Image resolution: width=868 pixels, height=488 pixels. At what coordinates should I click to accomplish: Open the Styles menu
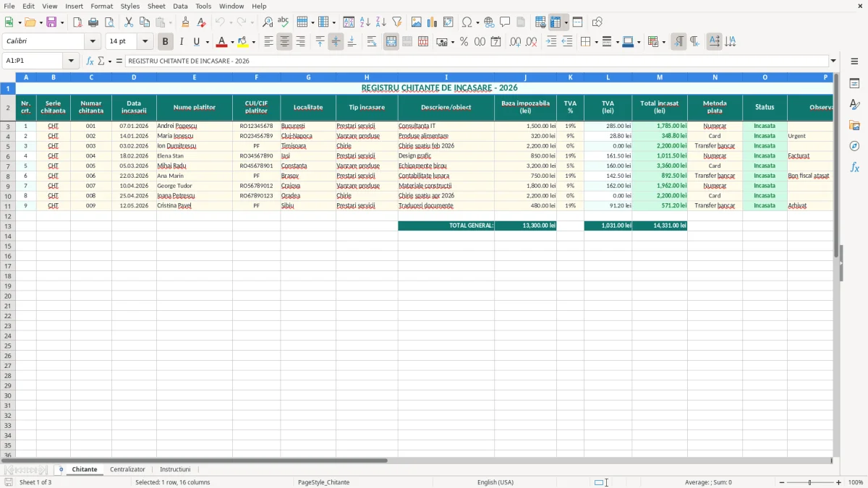[x=130, y=6]
